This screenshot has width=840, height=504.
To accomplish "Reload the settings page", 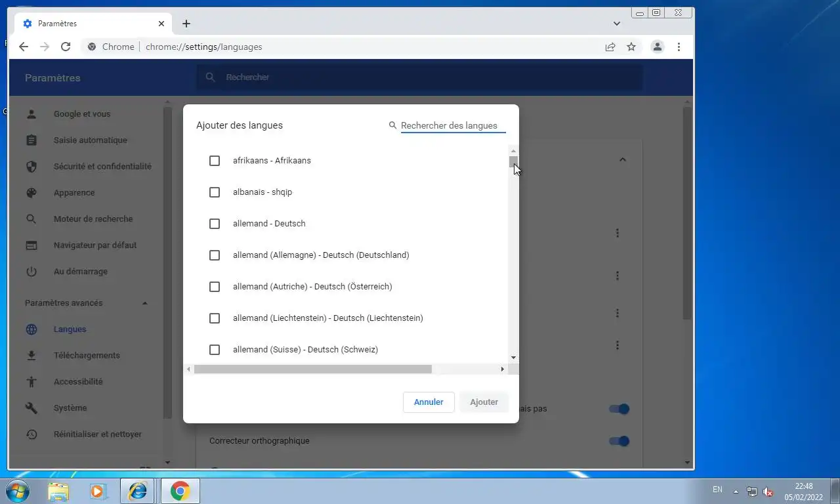I will click(66, 47).
